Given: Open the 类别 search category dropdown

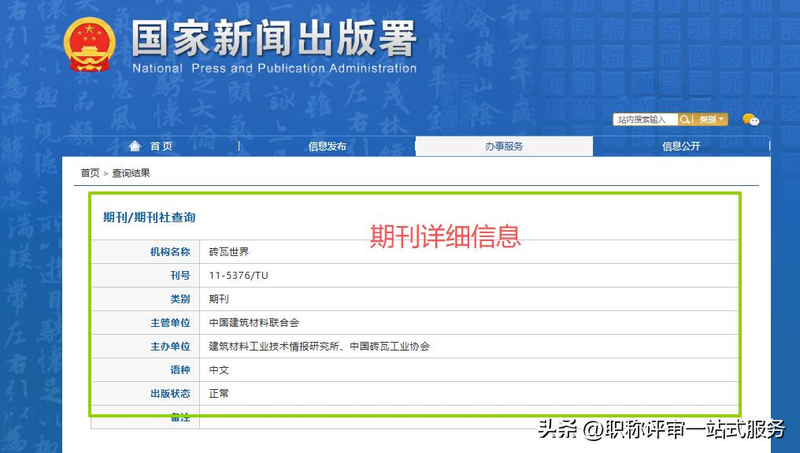Looking at the screenshot, I should tap(711, 119).
